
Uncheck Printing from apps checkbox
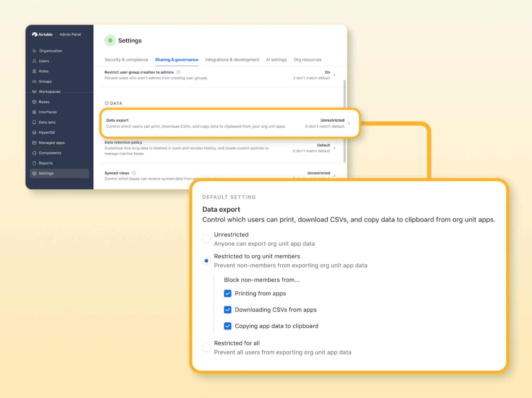click(228, 293)
